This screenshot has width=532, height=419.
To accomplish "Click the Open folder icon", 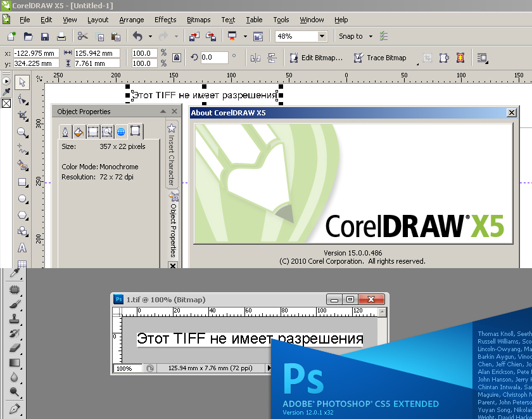I will tap(28, 36).
